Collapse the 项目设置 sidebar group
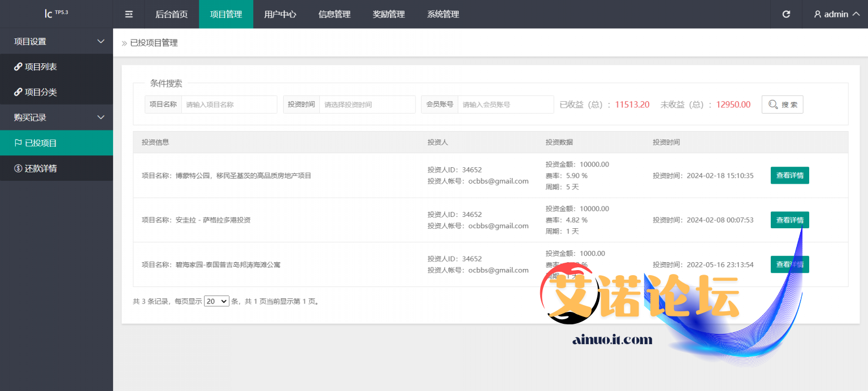The height and width of the screenshot is (391, 868). pyautogui.click(x=57, y=41)
